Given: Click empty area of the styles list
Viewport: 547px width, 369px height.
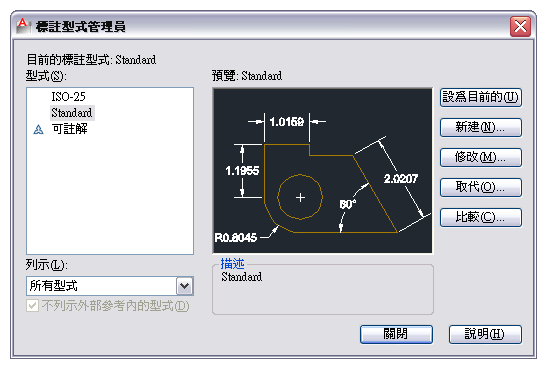Looking at the screenshot, I should coord(110,195).
